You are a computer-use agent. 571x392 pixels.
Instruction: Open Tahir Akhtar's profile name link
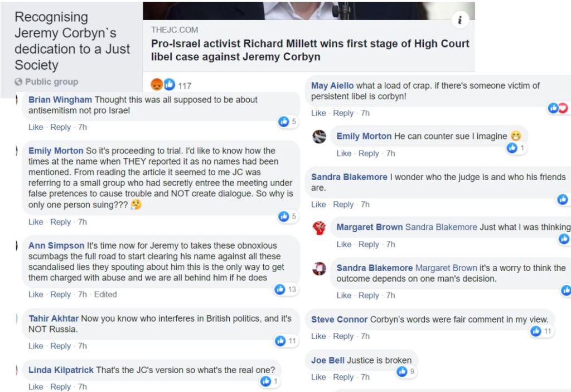click(54, 318)
